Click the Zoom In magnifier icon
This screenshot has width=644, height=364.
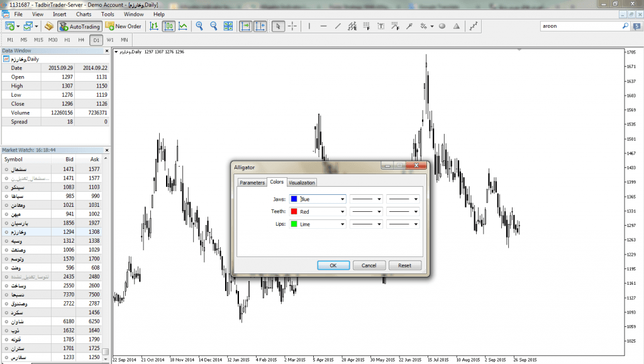point(199,26)
